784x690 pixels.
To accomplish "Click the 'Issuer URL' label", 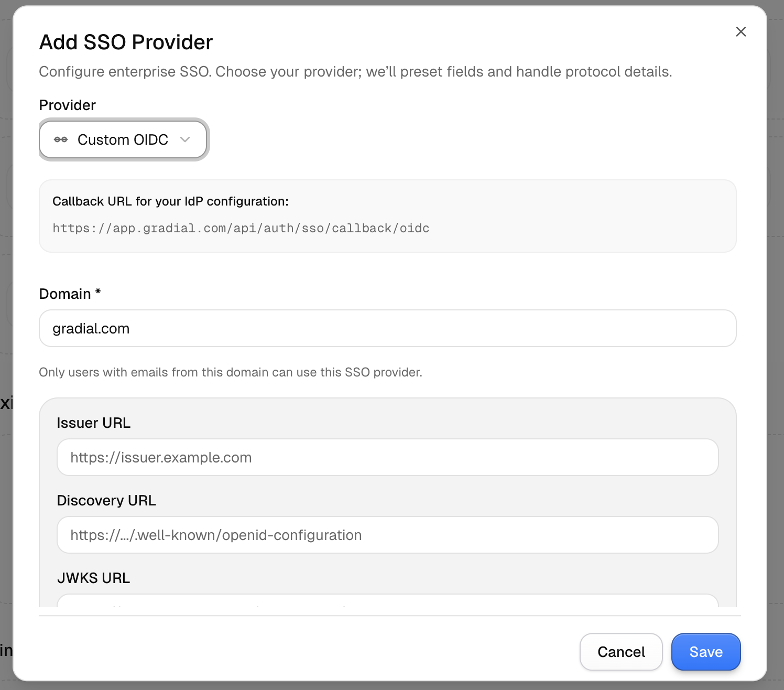I will [94, 423].
